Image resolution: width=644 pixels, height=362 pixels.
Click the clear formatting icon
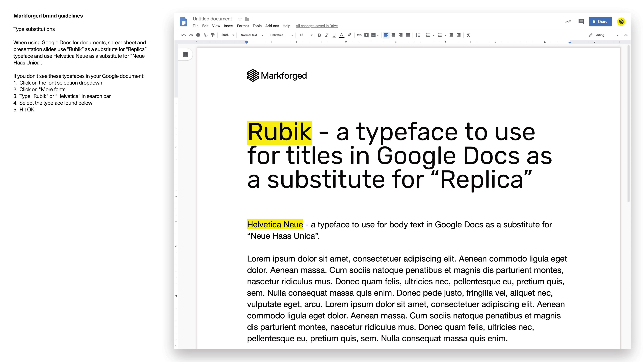point(468,35)
